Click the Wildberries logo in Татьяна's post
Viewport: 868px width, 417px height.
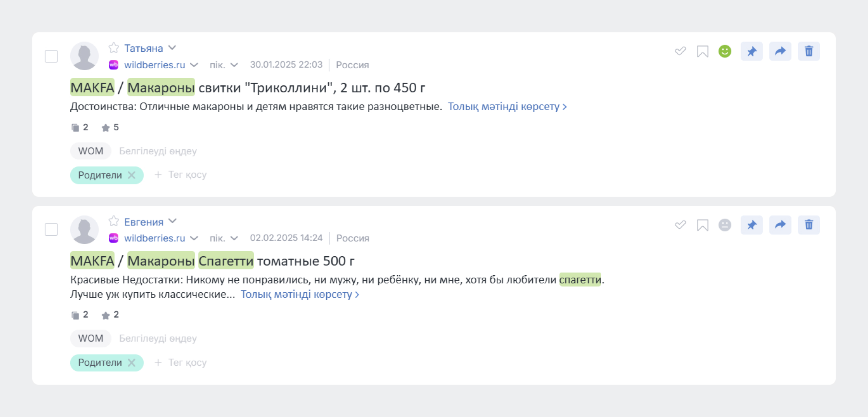click(114, 65)
